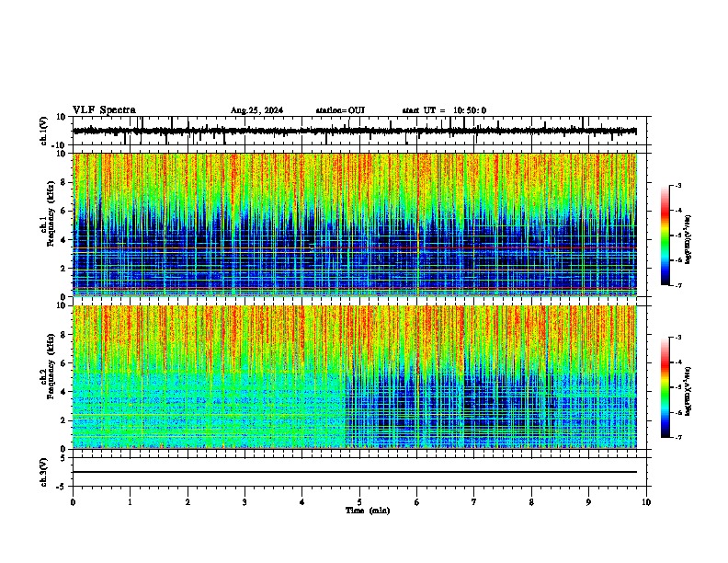Screen dimensions: 728x563
Task: Click time axis tick label "2"
Action: point(188,502)
